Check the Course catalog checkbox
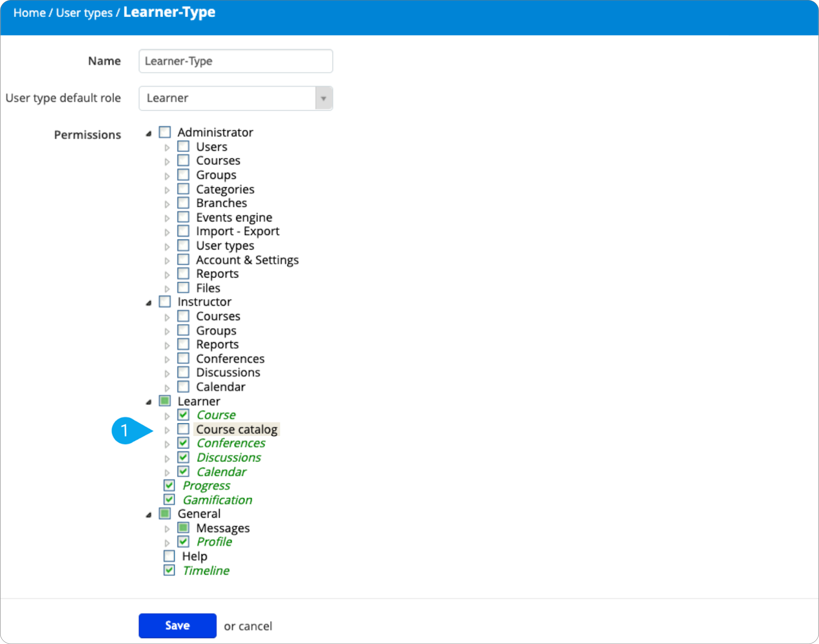Viewport: 819px width, 644px height. (183, 429)
